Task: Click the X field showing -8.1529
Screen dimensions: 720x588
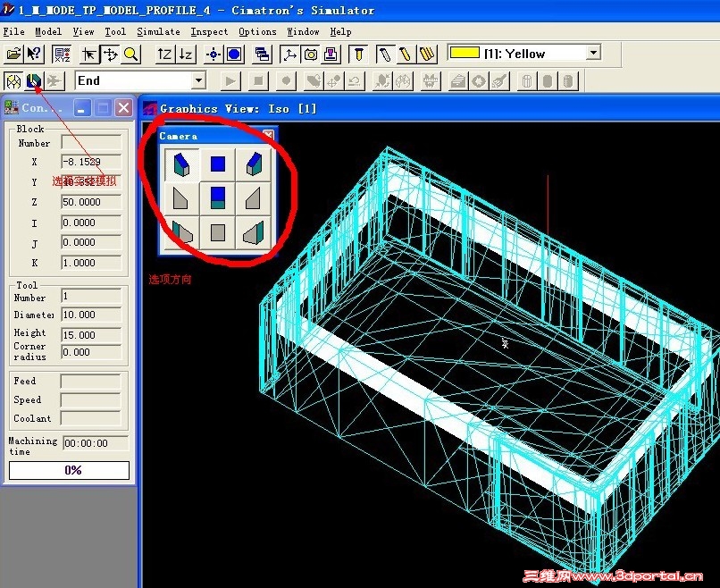Action: click(91, 162)
